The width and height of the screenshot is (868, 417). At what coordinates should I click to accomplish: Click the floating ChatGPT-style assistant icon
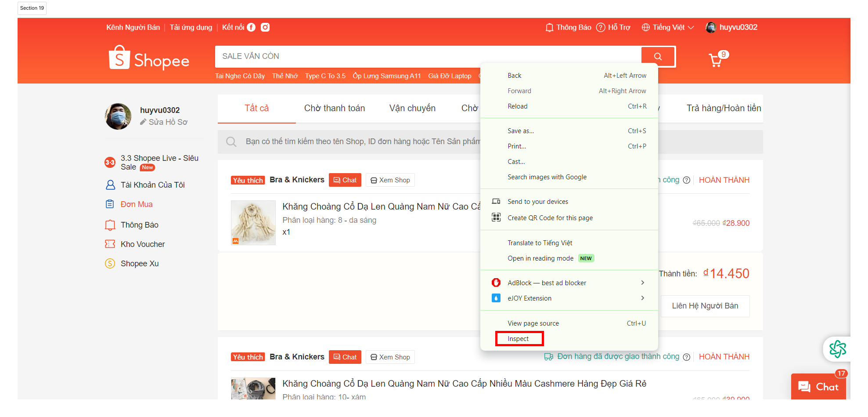pyautogui.click(x=837, y=349)
